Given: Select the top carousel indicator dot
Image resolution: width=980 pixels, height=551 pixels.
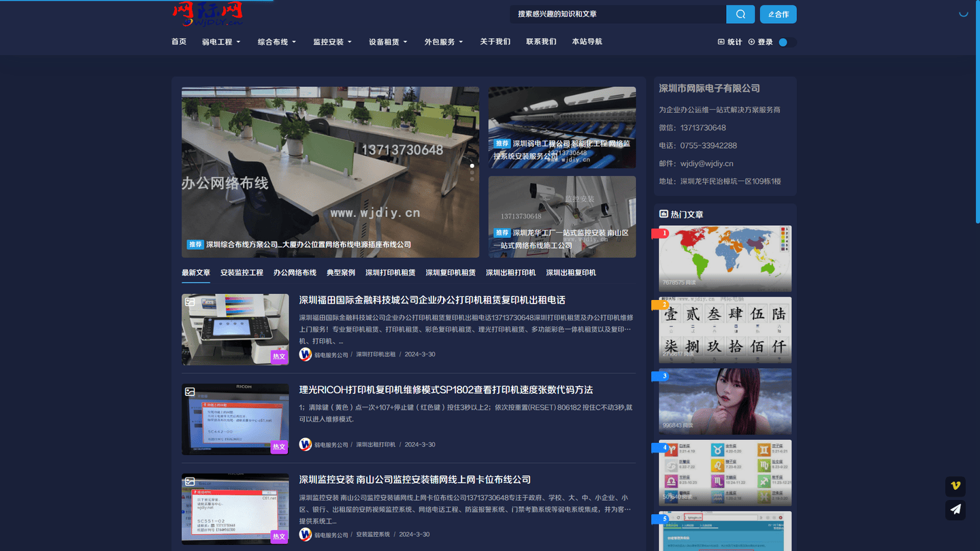Looking at the screenshot, I should (x=472, y=165).
